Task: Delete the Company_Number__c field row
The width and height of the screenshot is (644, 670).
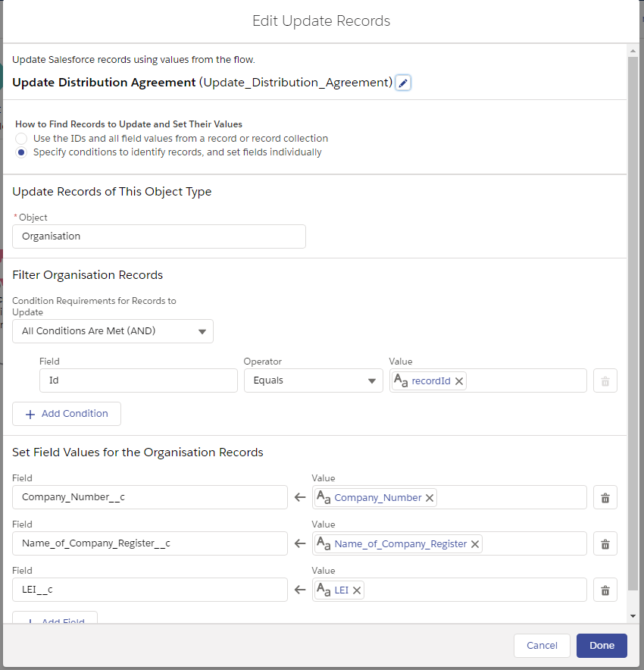Action: [605, 498]
